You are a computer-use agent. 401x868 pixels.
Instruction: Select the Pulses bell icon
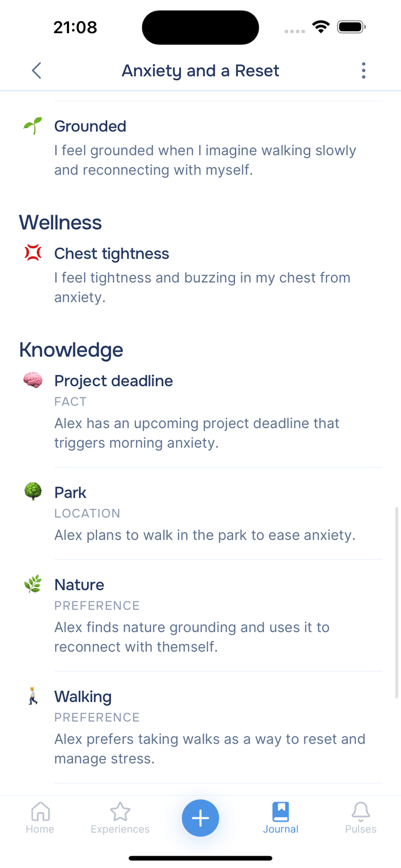360,810
